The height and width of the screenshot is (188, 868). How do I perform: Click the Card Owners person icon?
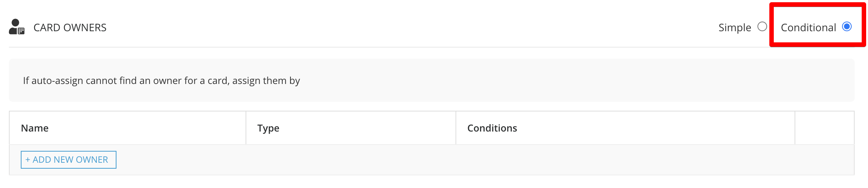click(17, 27)
